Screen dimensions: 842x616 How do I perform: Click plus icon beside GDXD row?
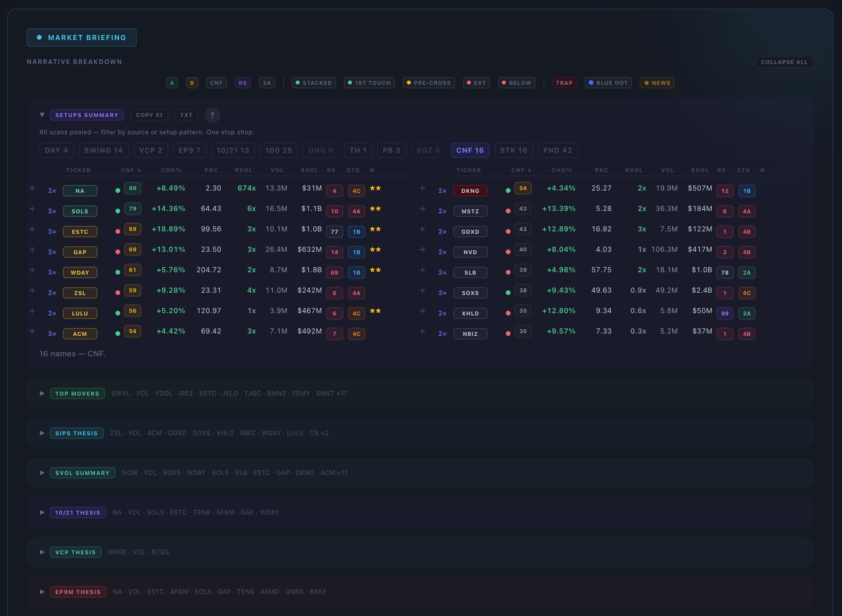(x=423, y=229)
